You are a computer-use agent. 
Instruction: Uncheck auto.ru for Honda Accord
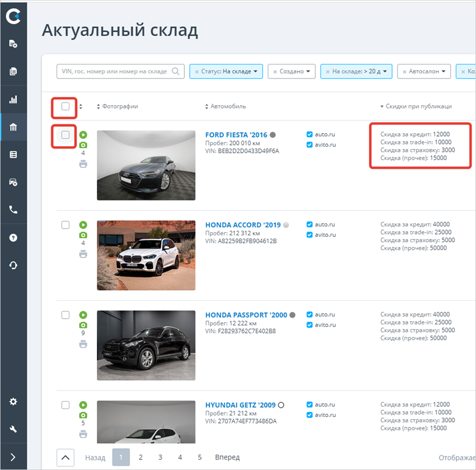[309, 225]
